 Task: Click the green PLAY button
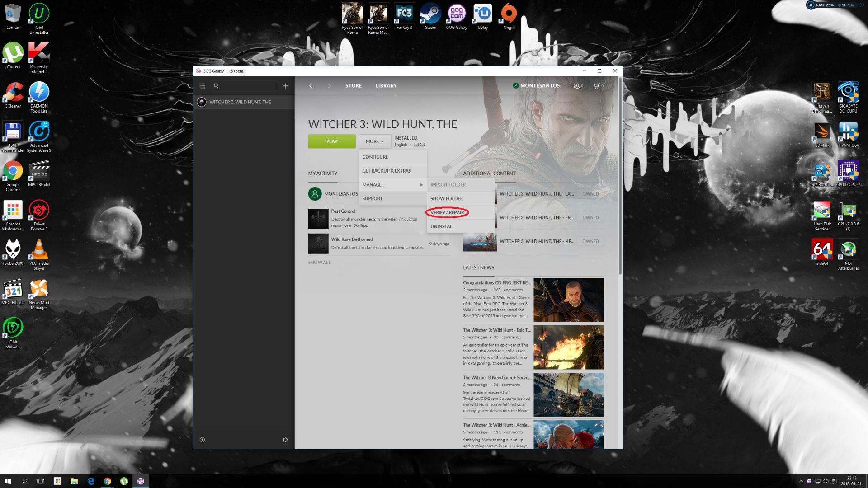tap(332, 141)
